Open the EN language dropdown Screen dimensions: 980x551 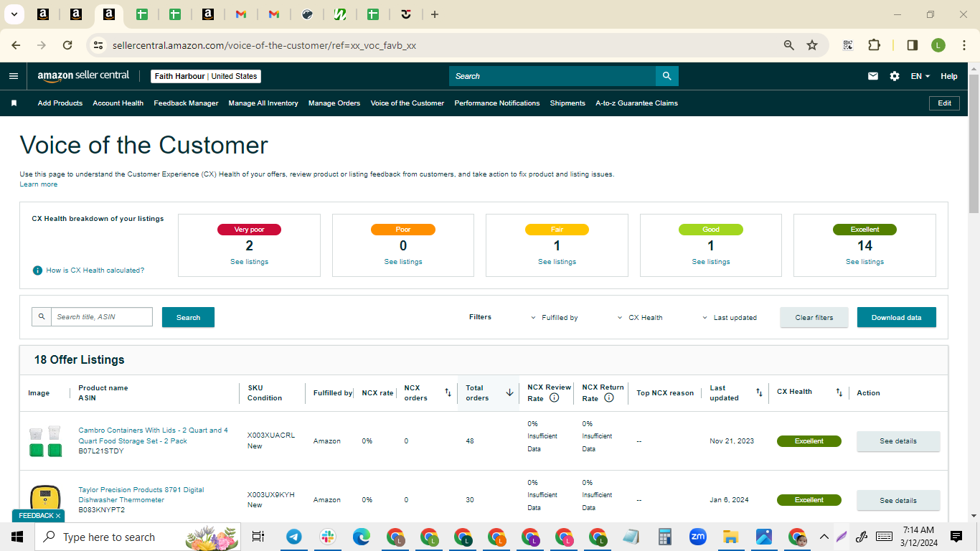(920, 76)
